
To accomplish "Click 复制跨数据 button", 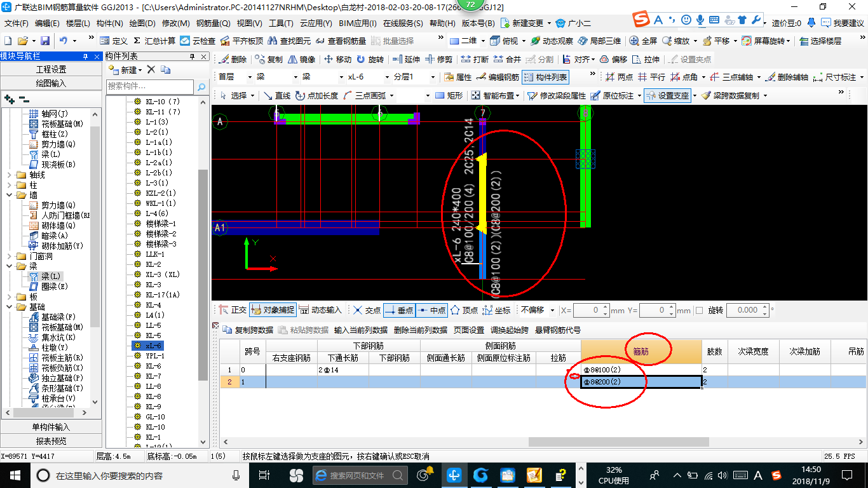I will (248, 330).
